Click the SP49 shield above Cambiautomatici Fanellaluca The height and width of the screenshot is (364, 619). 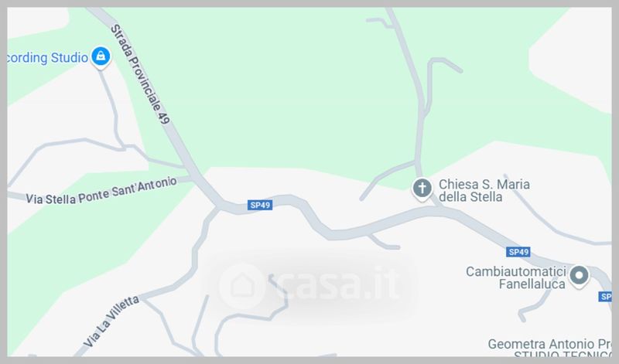[518, 252]
